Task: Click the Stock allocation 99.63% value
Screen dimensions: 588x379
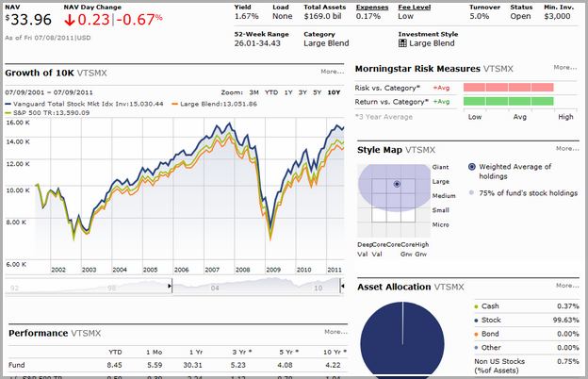Action: pos(565,321)
